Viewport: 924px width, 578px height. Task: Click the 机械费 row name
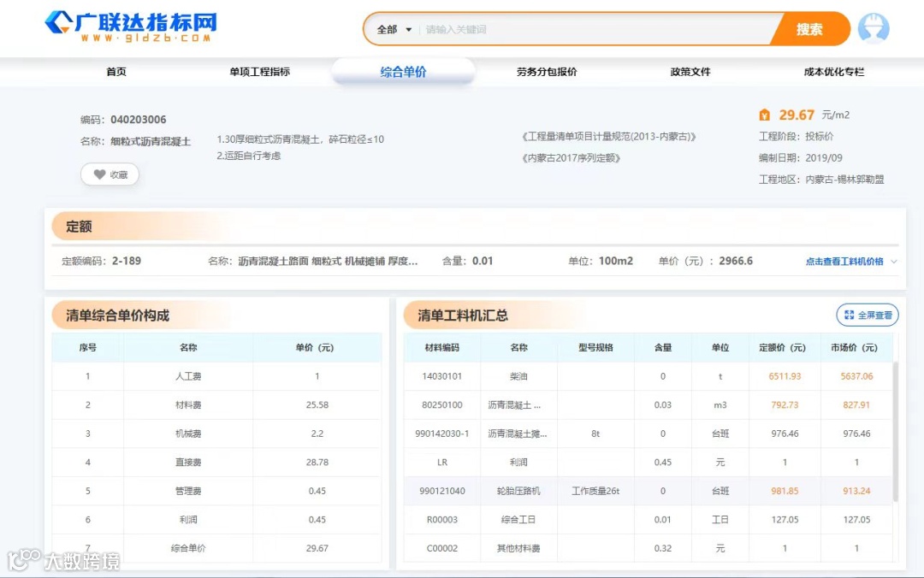coord(188,433)
